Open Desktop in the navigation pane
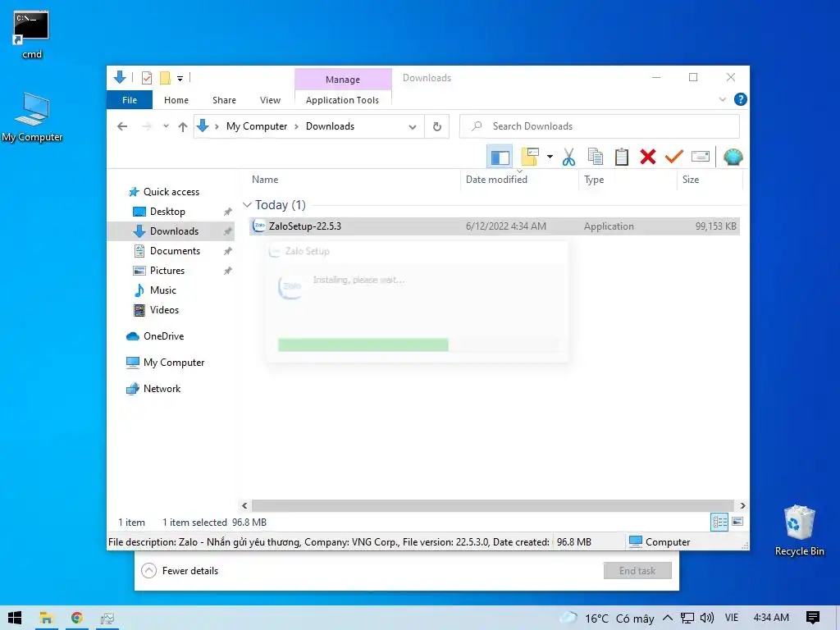Image resolution: width=840 pixels, height=630 pixels. [x=167, y=212]
